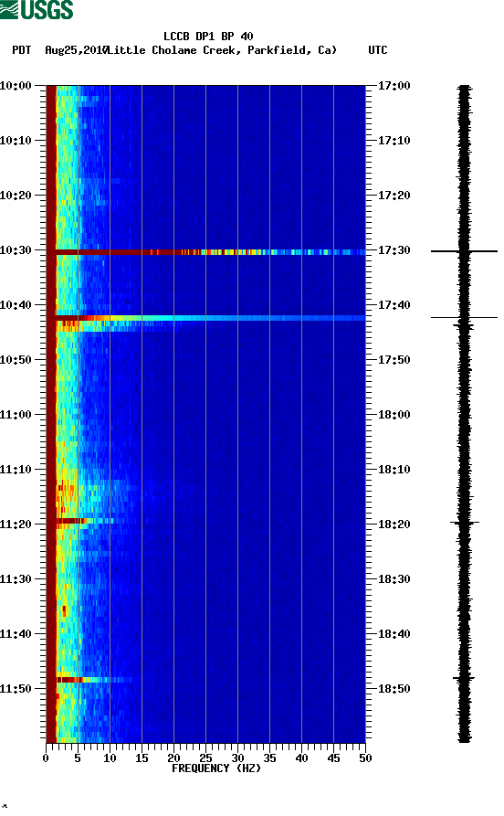Click the 'PDT' timezone label

(21, 50)
